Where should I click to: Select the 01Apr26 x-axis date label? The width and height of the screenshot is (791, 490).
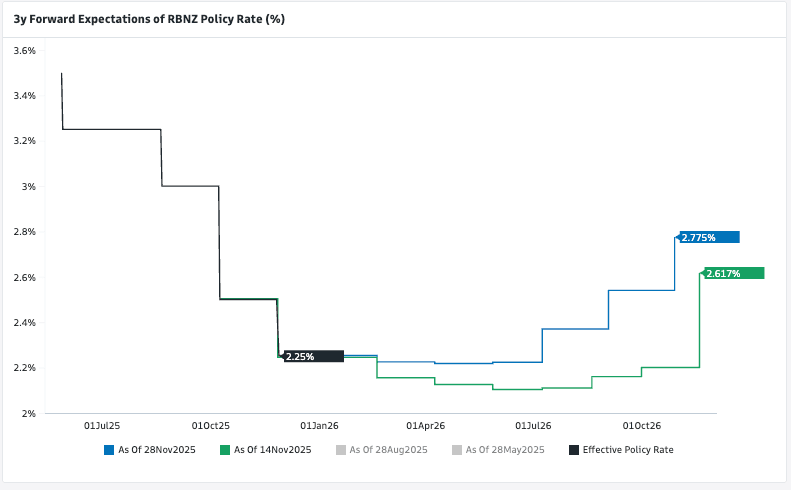[x=426, y=424]
